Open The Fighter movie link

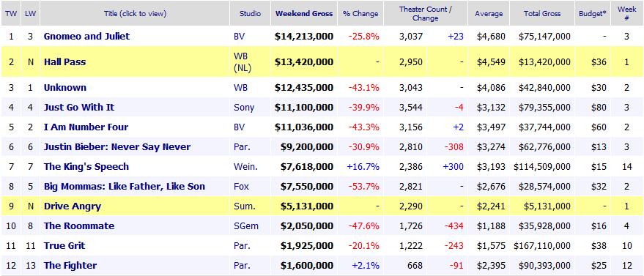click(x=70, y=265)
